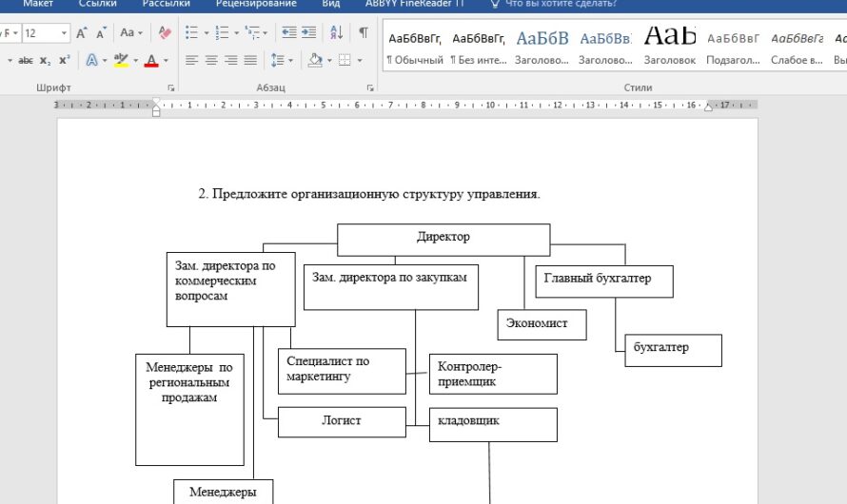Toggle paragraph marks display (¶)
This screenshot has height=504, width=847.
pyautogui.click(x=364, y=33)
